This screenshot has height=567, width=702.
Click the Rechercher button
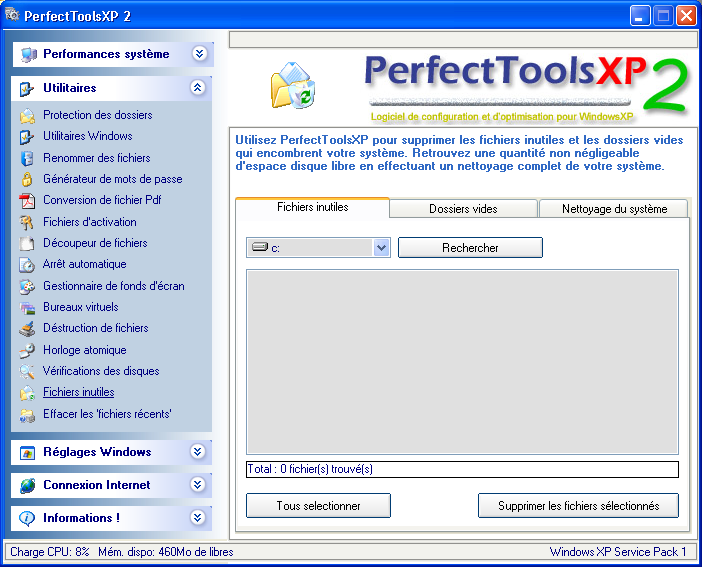point(470,248)
